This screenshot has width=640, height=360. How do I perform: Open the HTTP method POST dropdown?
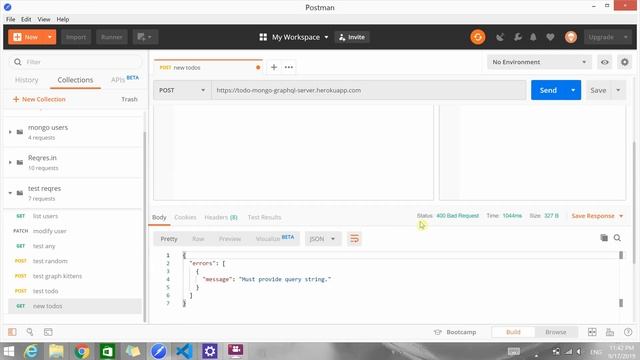click(x=182, y=90)
